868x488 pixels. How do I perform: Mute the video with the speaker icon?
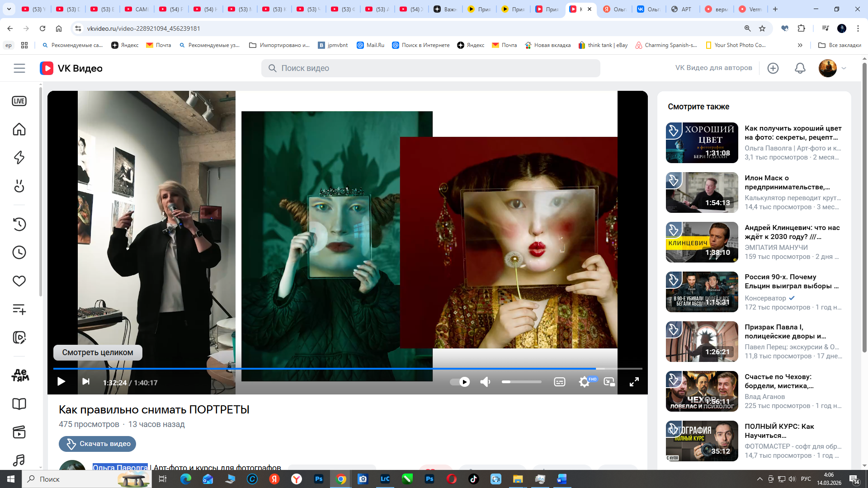[x=485, y=382]
